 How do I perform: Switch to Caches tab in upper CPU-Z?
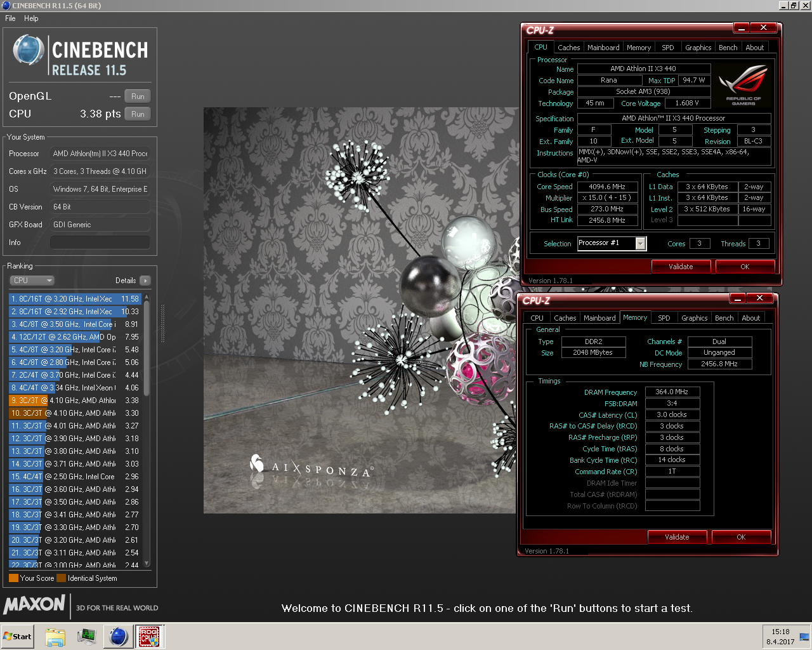click(x=568, y=48)
